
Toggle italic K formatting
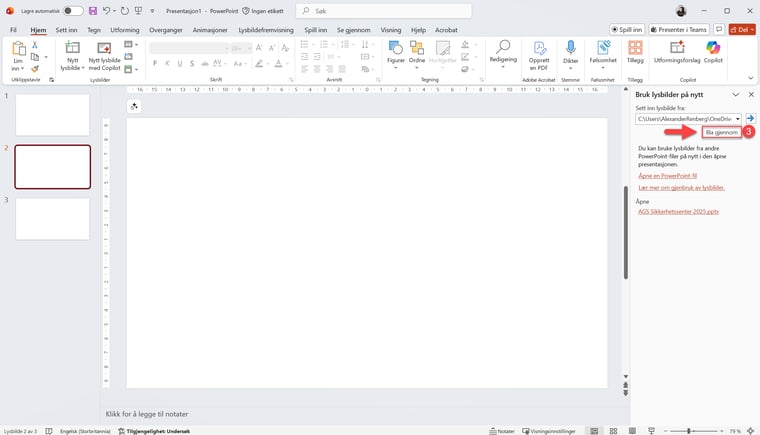tap(167, 64)
